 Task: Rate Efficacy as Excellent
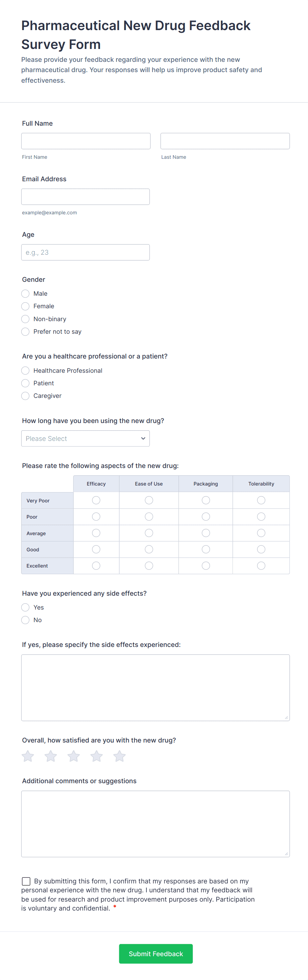96,566
